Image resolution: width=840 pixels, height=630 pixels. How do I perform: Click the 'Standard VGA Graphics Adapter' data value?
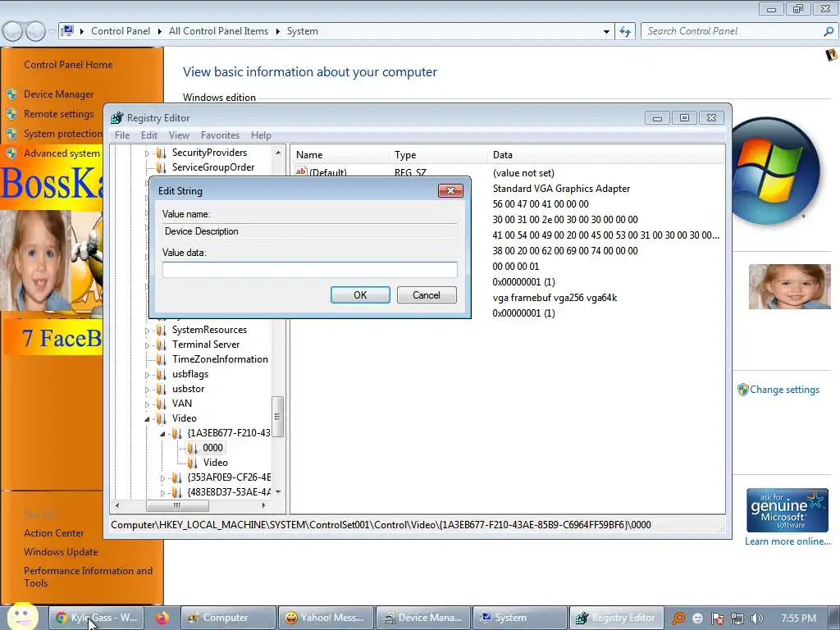561,189
